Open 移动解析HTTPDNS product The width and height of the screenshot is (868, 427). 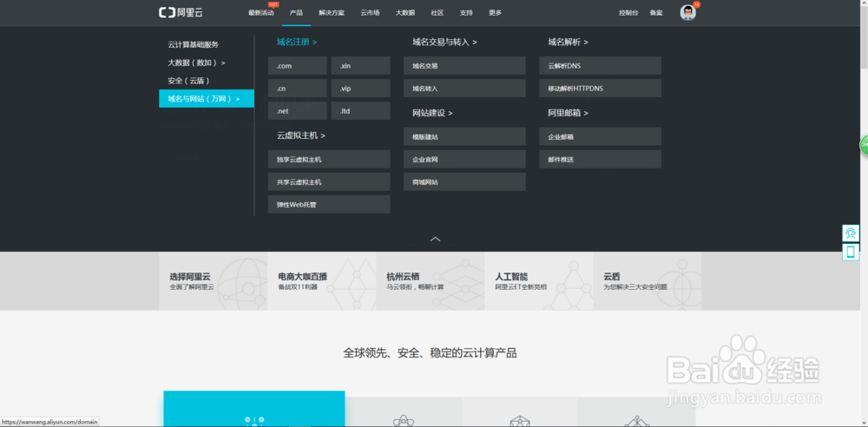click(x=600, y=88)
